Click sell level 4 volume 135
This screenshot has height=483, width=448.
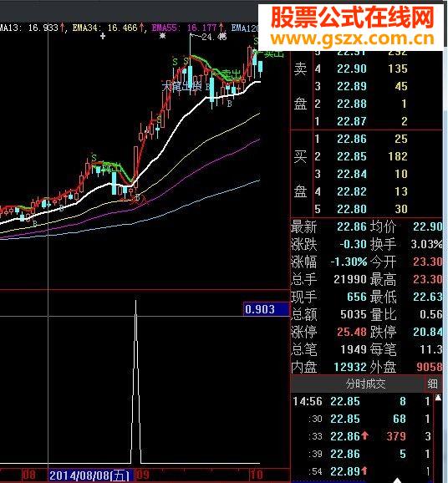(x=398, y=69)
